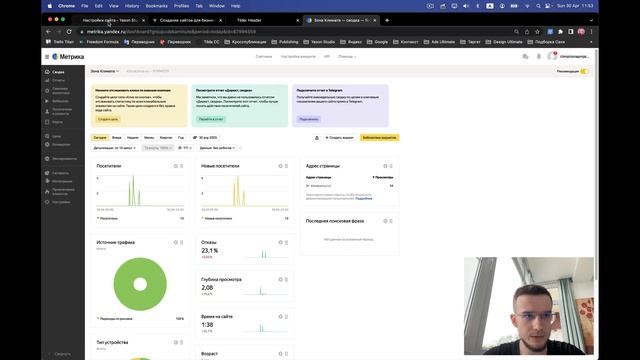The image size is (640, 360).
Task: Open settings gear of Последняя поисковая фраза widget
Action: point(385,221)
